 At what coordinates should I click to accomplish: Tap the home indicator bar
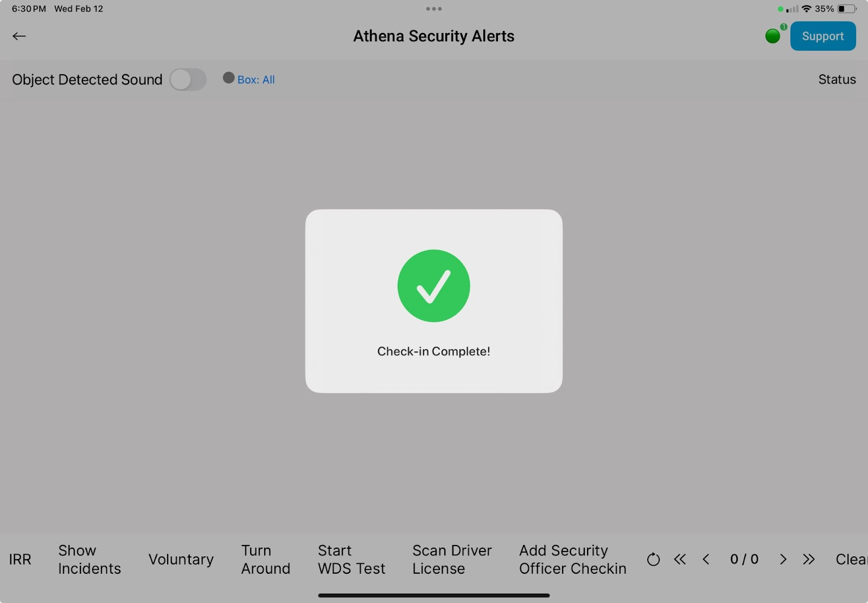pyautogui.click(x=434, y=595)
